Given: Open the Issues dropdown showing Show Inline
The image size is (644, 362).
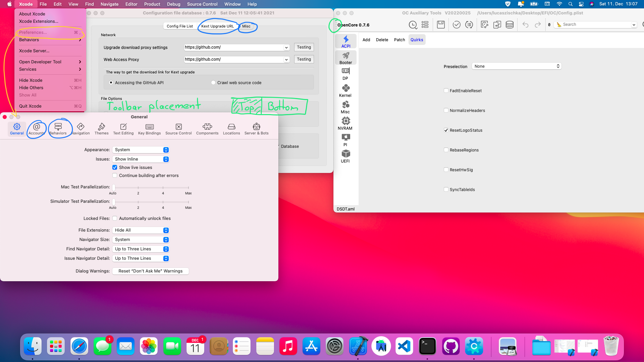Looking at the screenshot, I should [141, 159].
